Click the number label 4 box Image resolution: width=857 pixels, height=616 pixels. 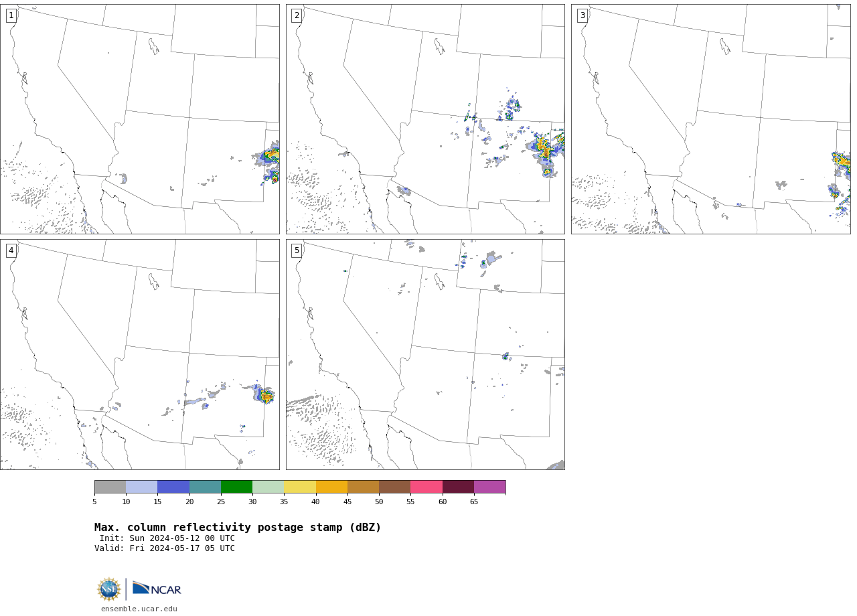pos(11,250)
